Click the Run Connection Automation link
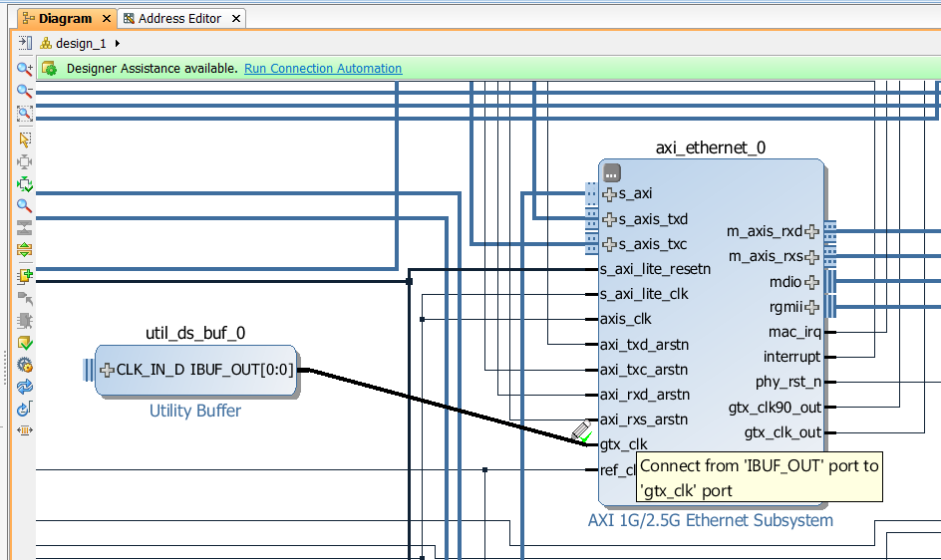 pyautogui.click(x=323, y=69)
